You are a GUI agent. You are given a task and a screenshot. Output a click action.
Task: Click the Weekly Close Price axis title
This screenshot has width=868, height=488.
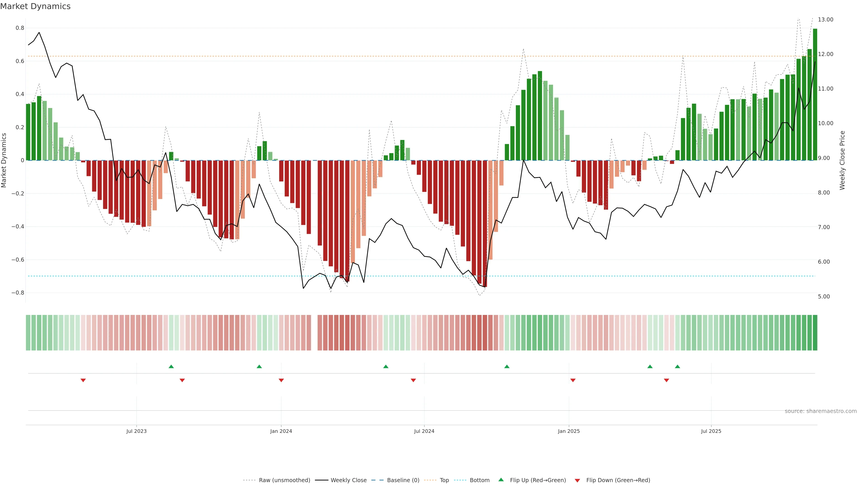tap(842, 160)
